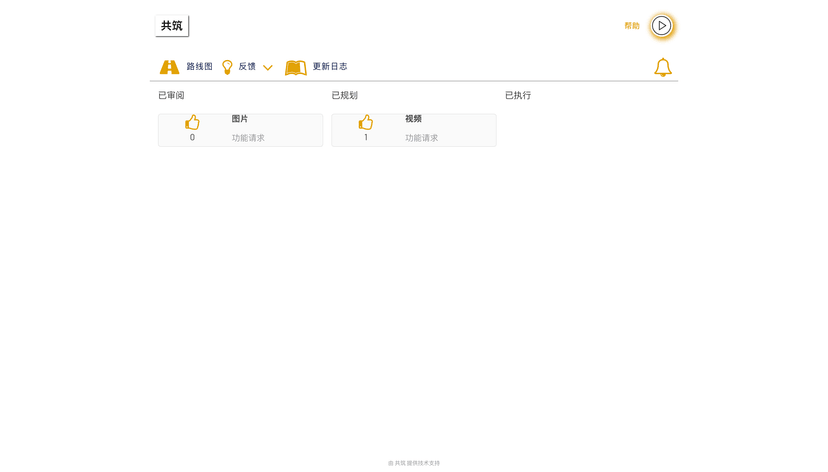828x472 pixels.
Task: Go to the 路线图 tab
Action: (x=199, y=67)
